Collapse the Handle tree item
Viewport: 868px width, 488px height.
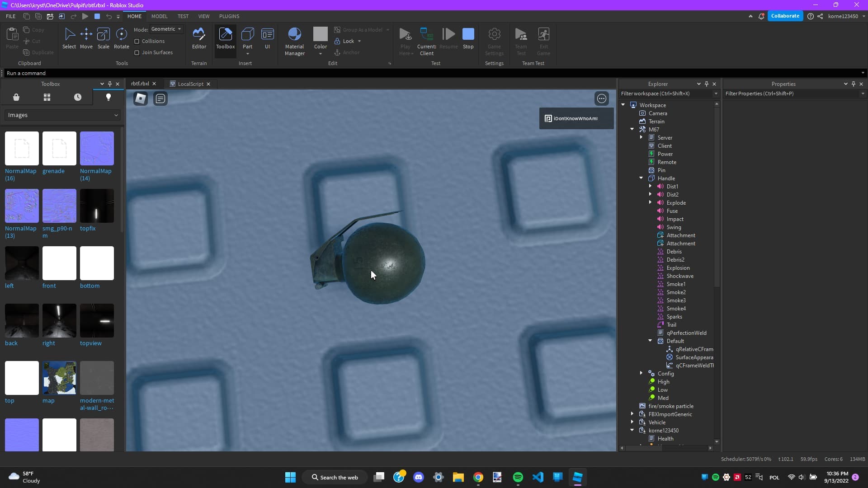pyautogui.click(x=641, y=178)
